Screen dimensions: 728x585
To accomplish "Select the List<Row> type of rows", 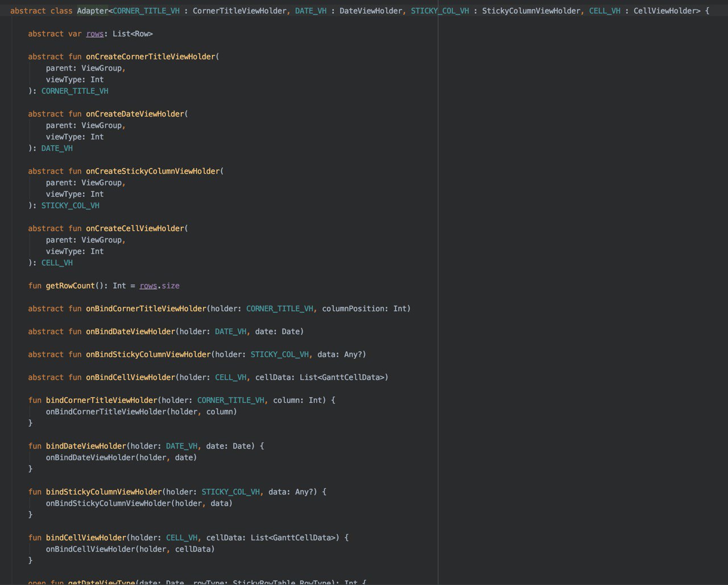I will click(x=133, y=34).
